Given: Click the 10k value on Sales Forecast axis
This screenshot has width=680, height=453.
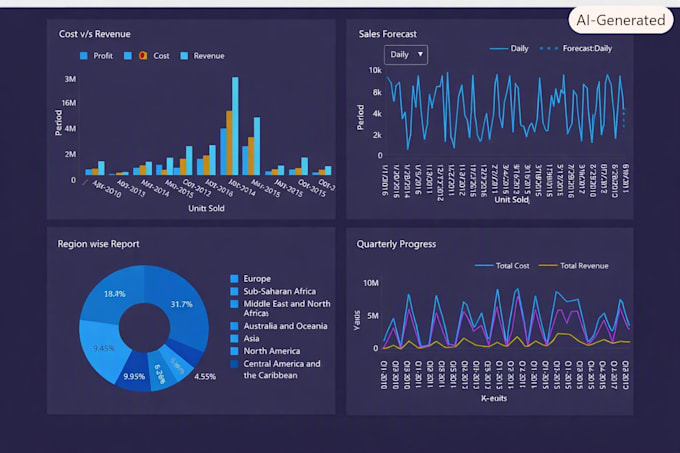Looking at the screenshot, I should [375, 70].
